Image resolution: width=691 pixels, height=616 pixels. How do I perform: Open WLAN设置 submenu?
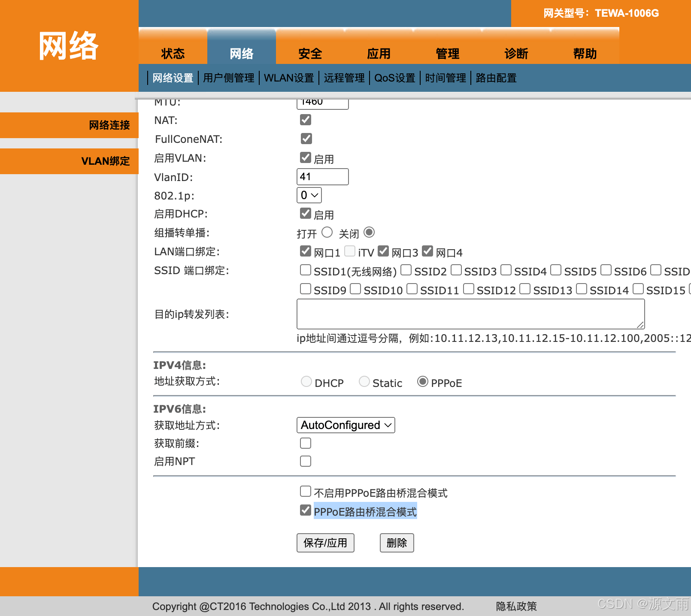(289, 78)
